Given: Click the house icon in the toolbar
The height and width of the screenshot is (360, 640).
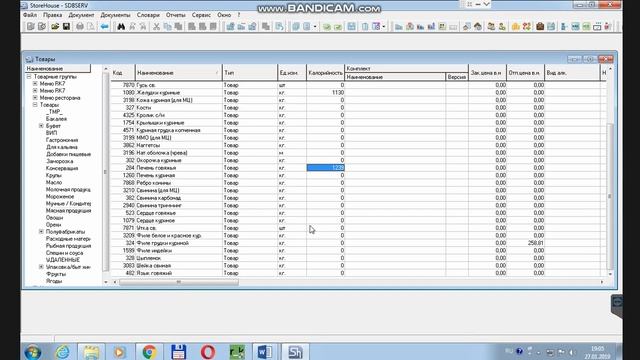Looking at the screenshot, I should click(x=478, y=27).
